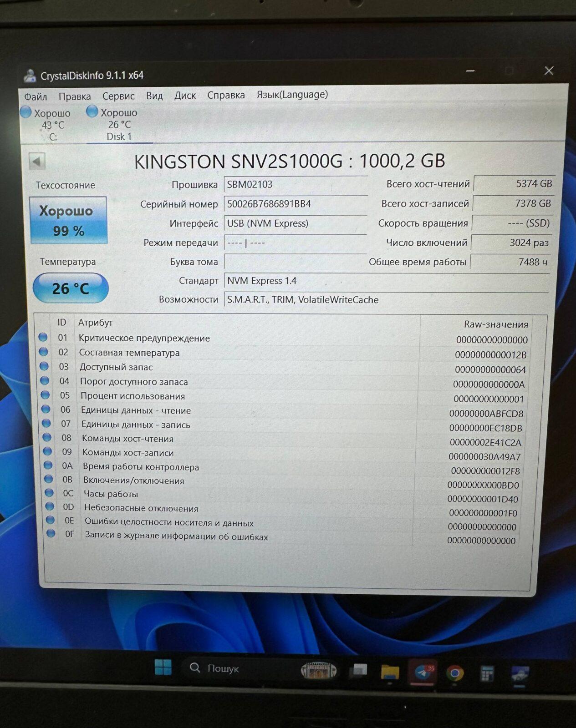Click raw value 00000000001D40
This screenshot has height=728, width=576.
coord(483,499)
